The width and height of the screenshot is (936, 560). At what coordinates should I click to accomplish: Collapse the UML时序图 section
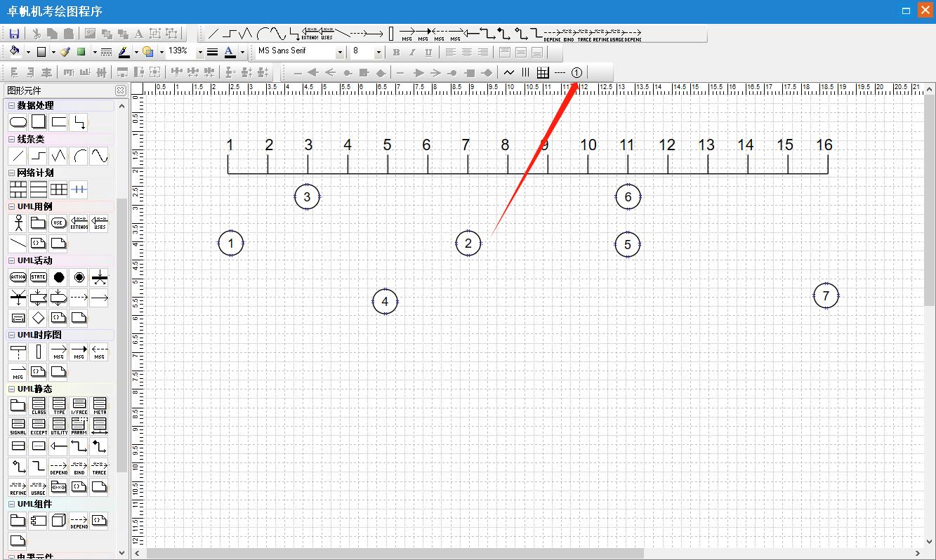tap(11, 335)
